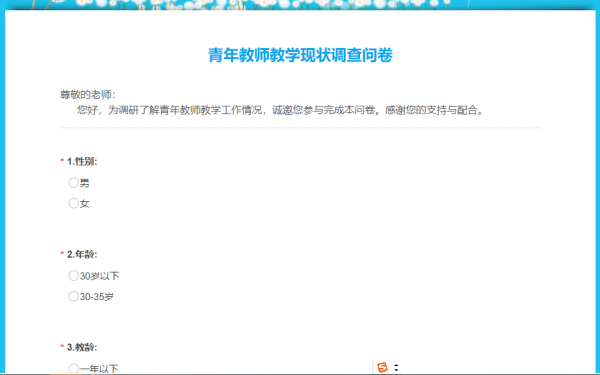This screenshot has height=375, width=600.
Task: Click the blue page border on the right
Action: tap(598, 191)
